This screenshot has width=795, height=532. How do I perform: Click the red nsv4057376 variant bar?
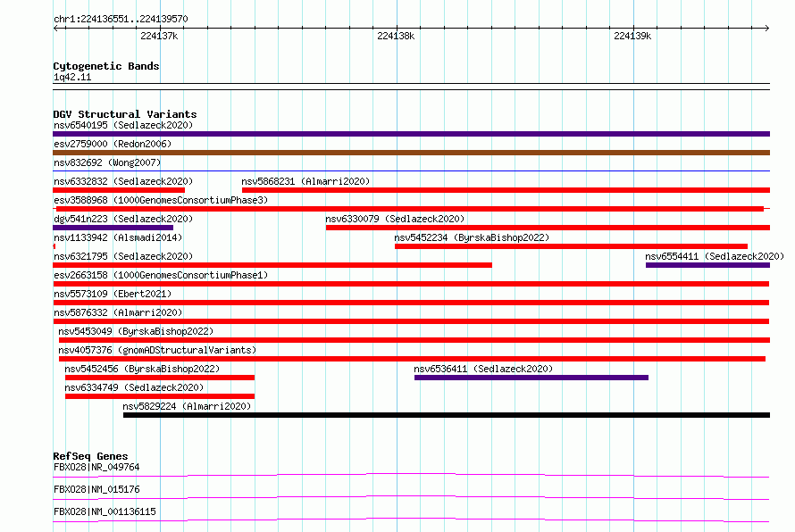pyautogui.click(x=412, y=359)
